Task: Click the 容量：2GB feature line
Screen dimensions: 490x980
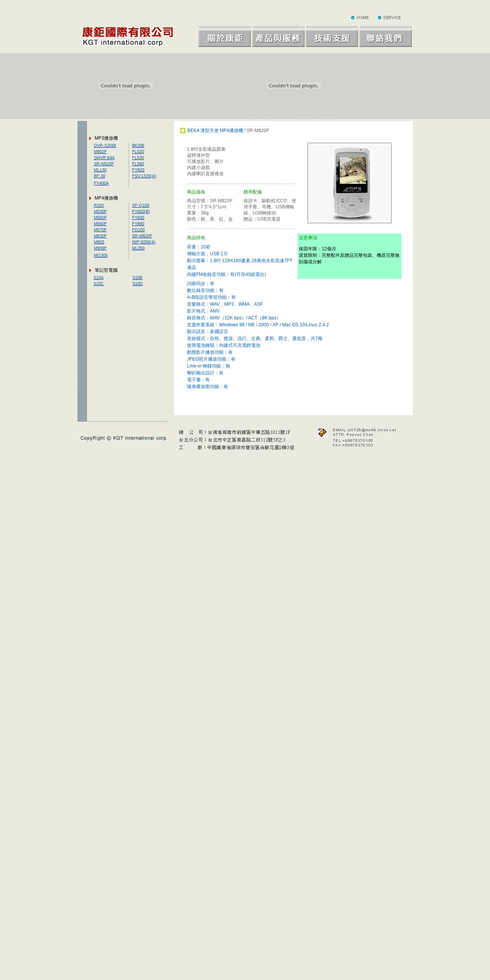Action: [x=198, y=247]
